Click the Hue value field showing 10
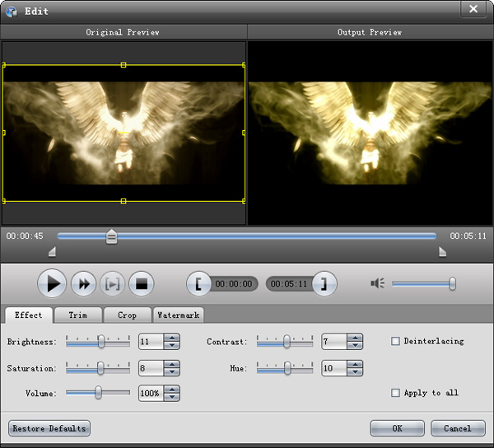This screenshot has width=494, height=448. pos(334,368)
